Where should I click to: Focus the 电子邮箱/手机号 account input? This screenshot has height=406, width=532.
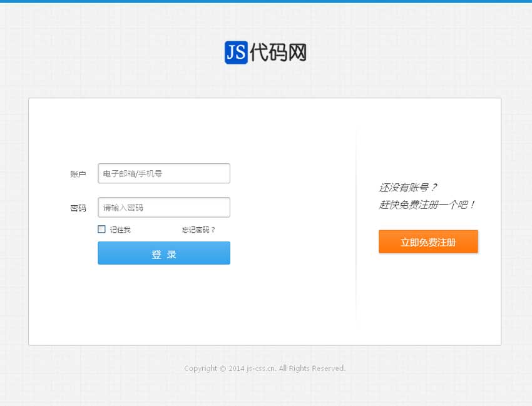click(164, 173)
